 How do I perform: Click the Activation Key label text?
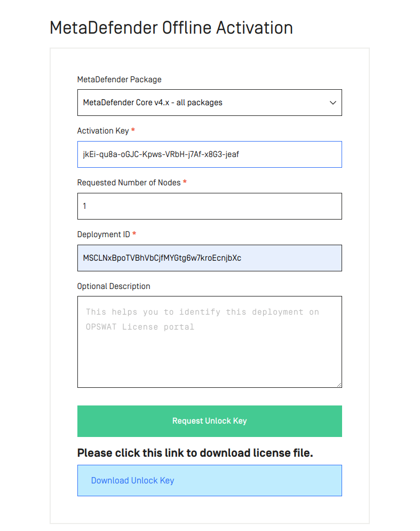click(x=103, y=131)
